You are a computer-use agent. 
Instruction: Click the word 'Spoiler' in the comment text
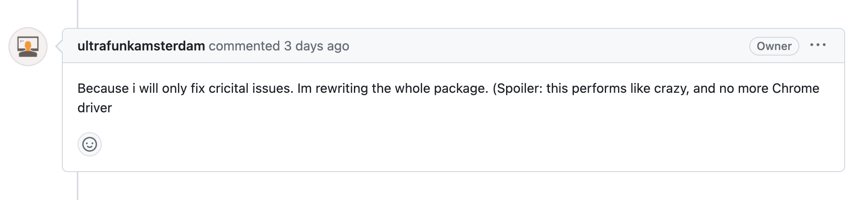(520, 88)
